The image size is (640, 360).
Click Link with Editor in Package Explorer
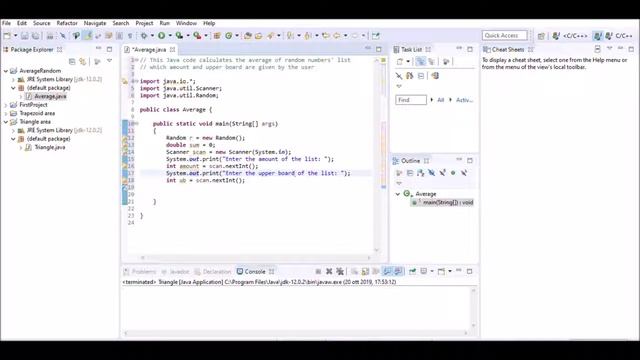(83, 62)
